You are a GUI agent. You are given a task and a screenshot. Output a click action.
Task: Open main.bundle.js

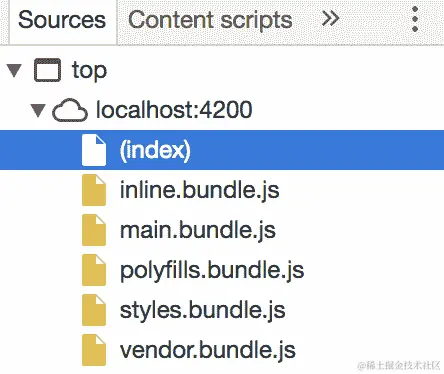click(198, 230)
